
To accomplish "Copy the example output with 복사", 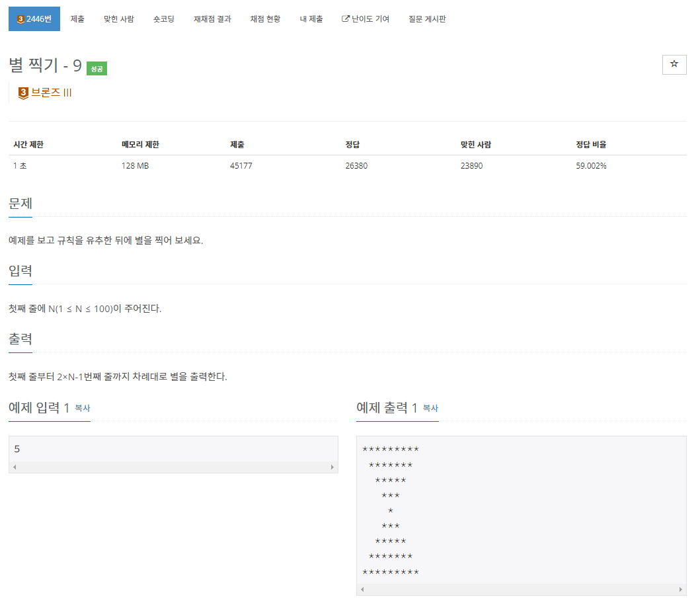I will 430,408.
